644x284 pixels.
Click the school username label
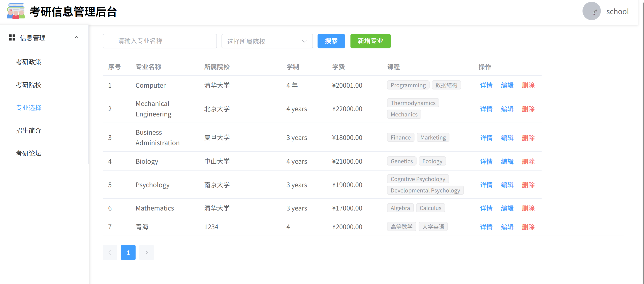[617, 11]
